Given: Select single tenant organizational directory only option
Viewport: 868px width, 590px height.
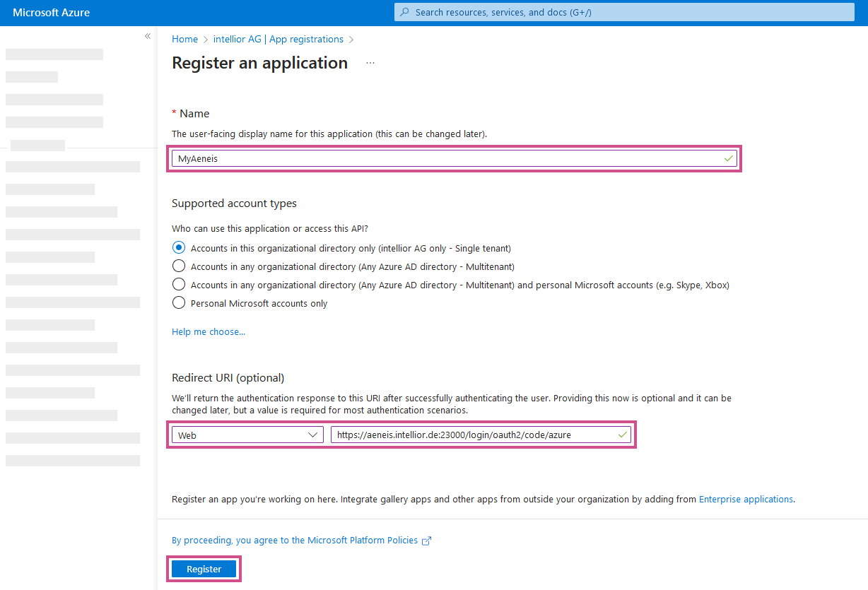Looking at the screenshot, I should click(x=179, y=248).
